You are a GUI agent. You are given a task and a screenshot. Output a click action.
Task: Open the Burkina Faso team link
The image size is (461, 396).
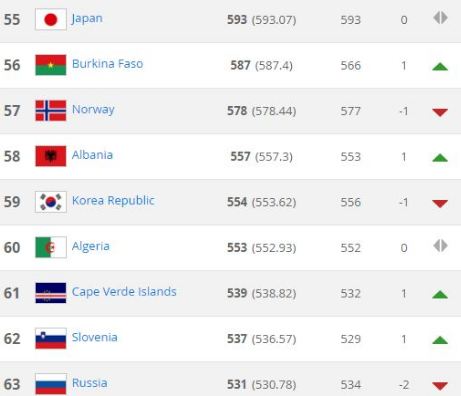(x=107, y=64)
